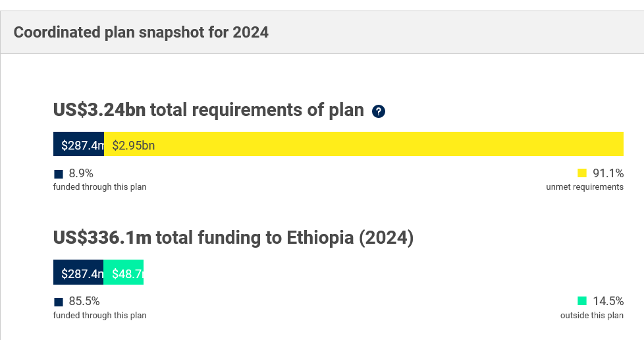Select the yellow $2.95bn unmet requirements bar
This screenshot has width=644, height=340.
[363, 144]
